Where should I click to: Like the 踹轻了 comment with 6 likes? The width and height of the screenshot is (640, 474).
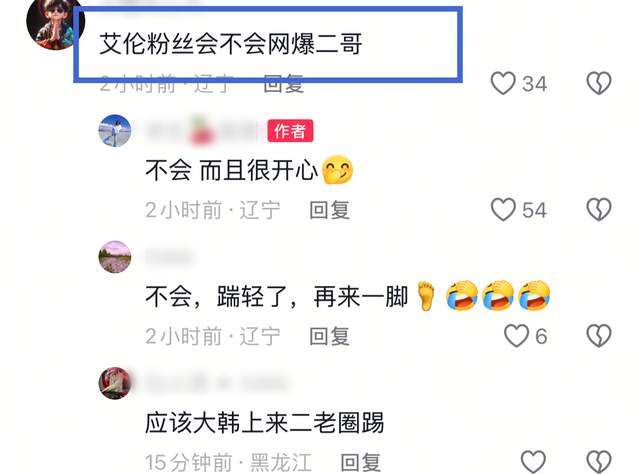(516, 336)
